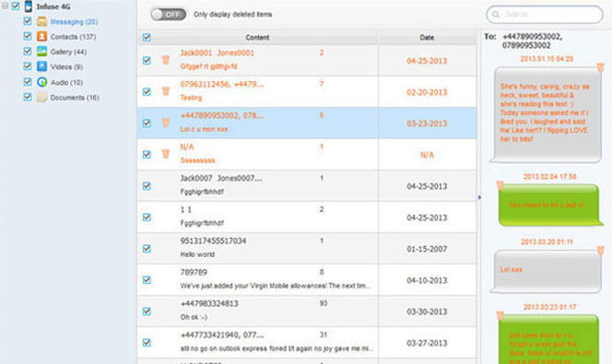The width and height of the screenshot is (612, 364).
Task: Uncheck the Hello world message checkbox
Action: (x=147, y=249)
